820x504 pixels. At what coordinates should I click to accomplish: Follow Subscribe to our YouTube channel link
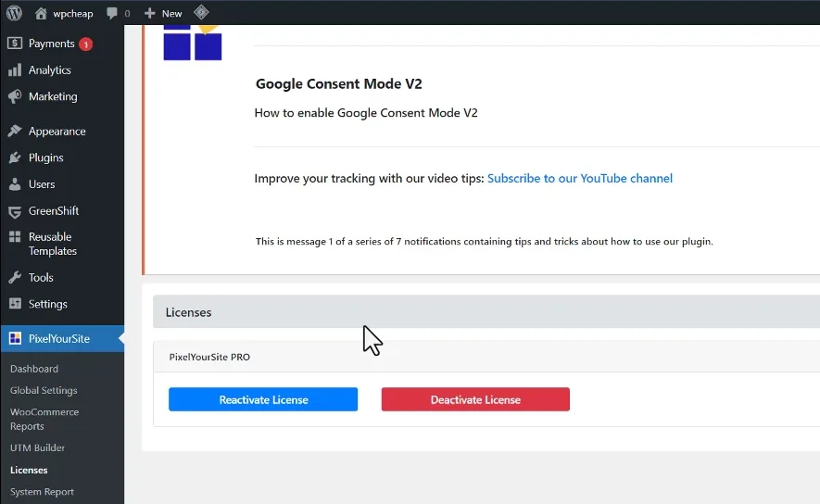579,178
